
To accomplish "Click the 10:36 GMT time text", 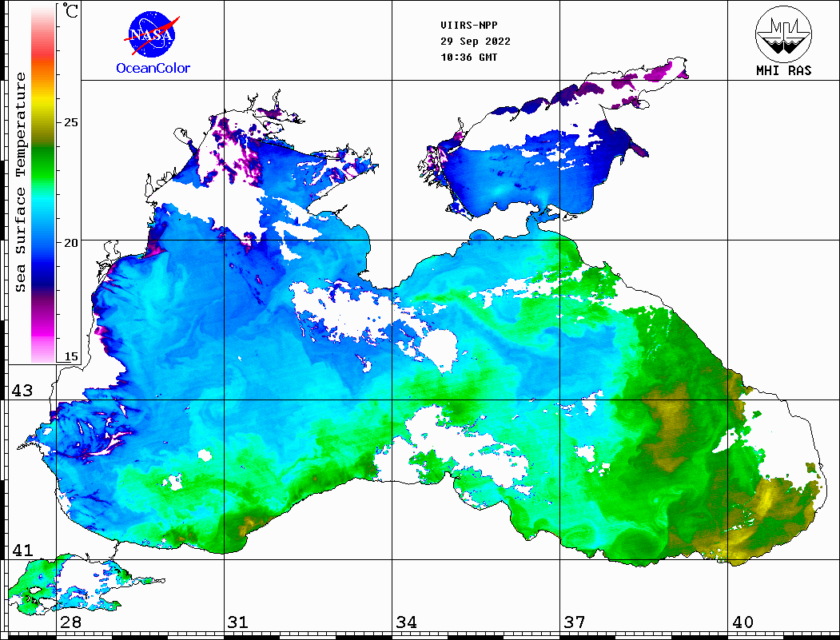I will (468, 58).
